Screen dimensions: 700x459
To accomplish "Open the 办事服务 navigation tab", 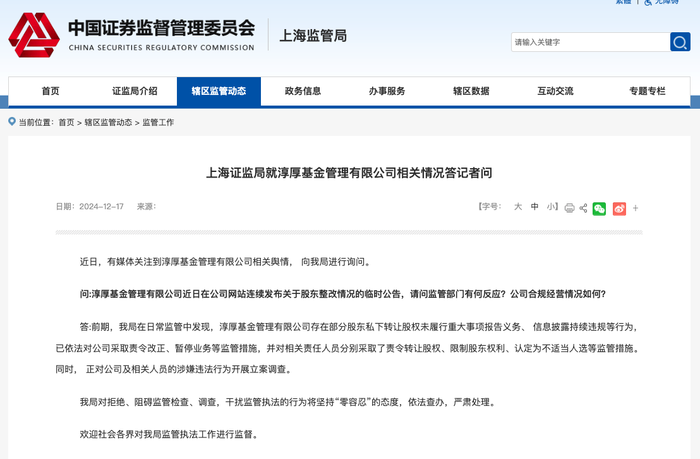I will pyautogui.click(x=387, y=91).
